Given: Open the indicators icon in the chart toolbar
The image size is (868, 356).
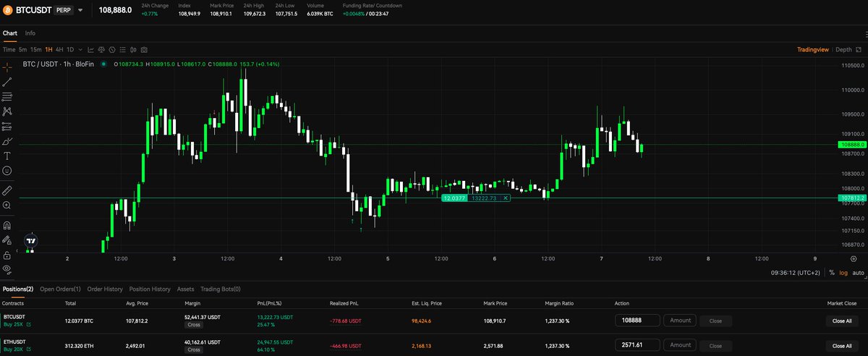Looking at the screenshot, I should 91,50.
